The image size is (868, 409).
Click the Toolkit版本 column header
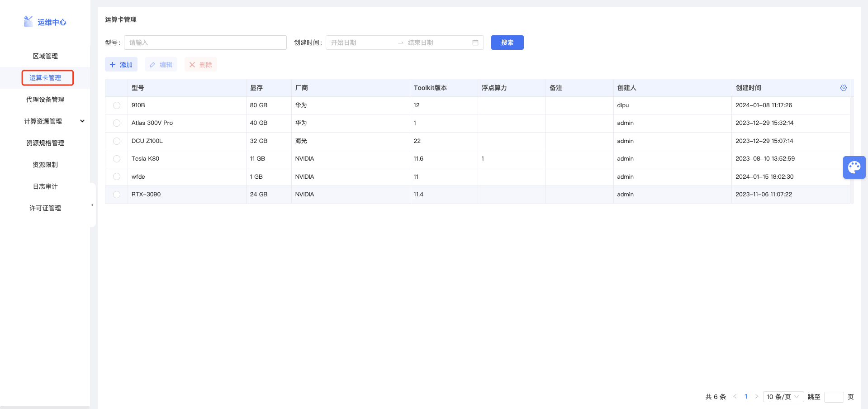[444, 88]
